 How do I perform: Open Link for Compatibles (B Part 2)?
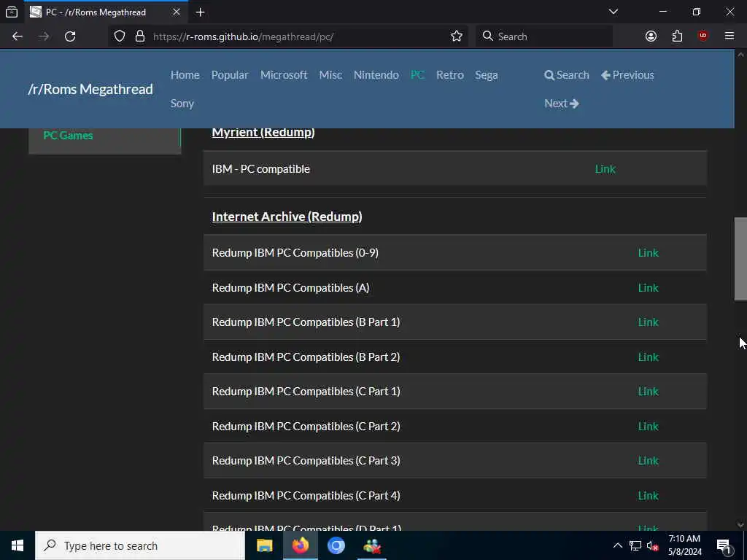pyautogui.click(x=648, y=357)
